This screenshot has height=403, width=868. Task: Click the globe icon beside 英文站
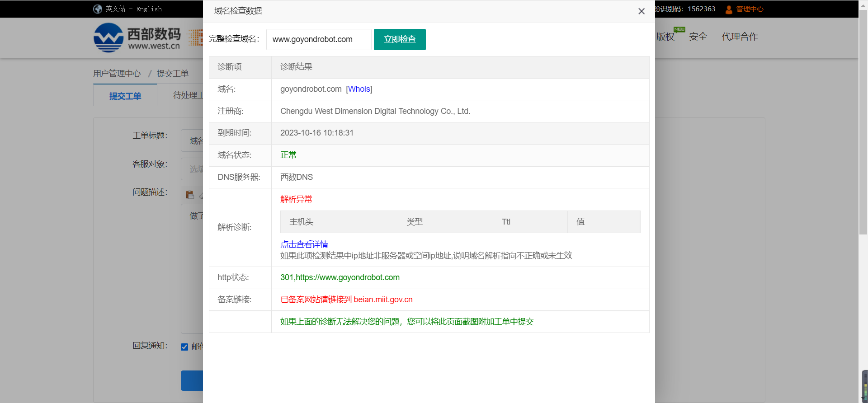97,9
